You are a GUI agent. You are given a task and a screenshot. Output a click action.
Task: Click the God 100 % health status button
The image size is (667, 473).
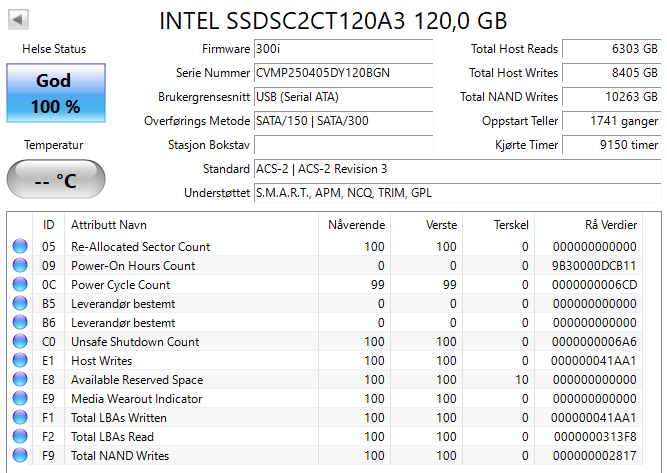[56, 93]
